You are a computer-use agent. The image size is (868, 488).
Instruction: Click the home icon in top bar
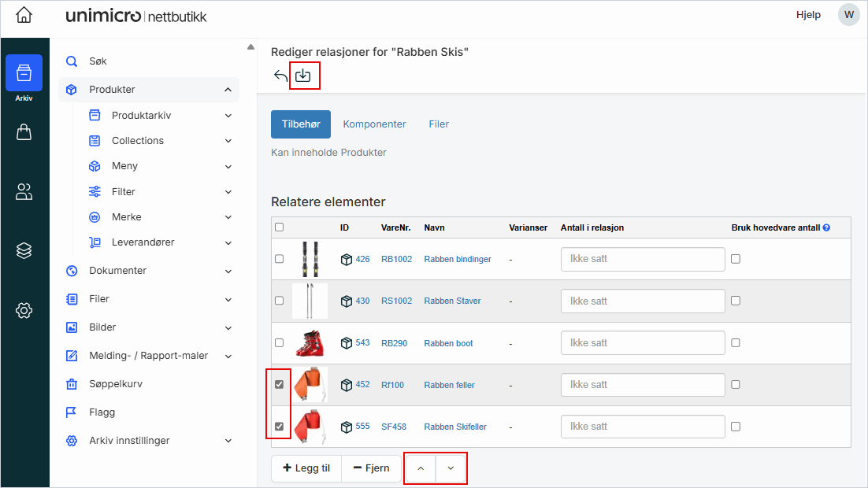(x=24, y=15)
